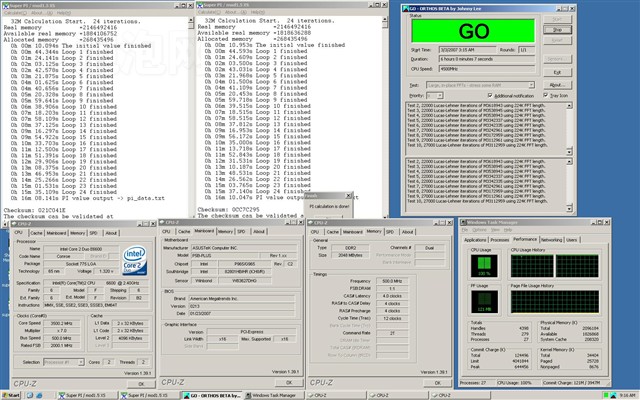Select Cache tab in CPU-Z Mainboard window

pyautogui.click(x=184, y=231)
